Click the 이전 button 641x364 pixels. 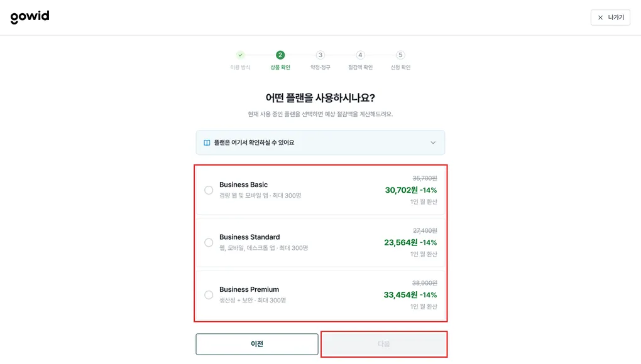257,344
